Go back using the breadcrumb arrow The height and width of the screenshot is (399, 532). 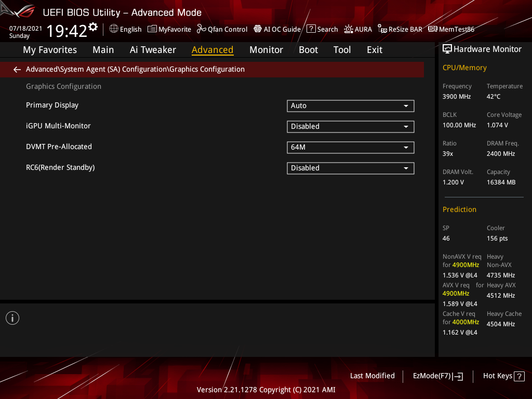17,69
